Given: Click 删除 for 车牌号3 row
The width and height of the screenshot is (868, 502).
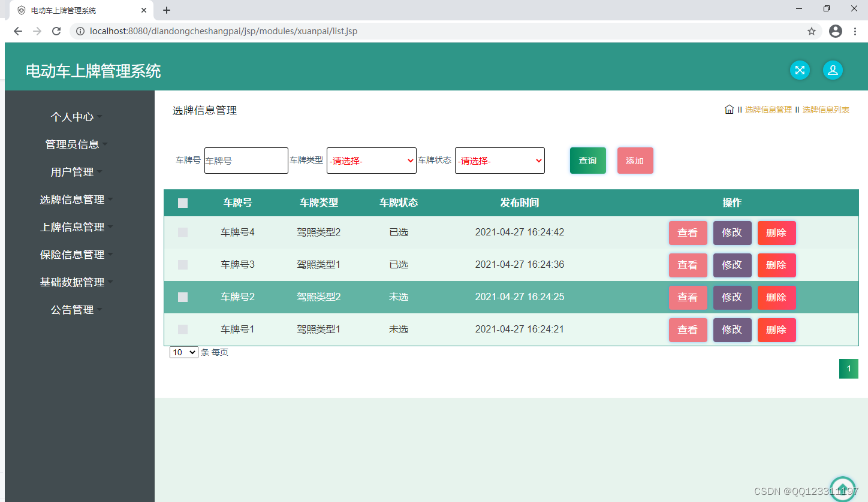Looking at the screenshot, I should tap(777, 265).
